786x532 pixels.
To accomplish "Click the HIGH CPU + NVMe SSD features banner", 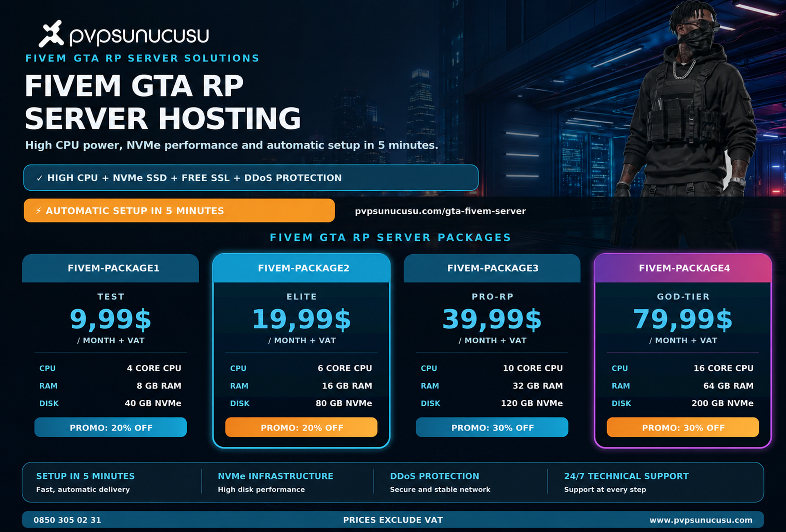I will (251, 178).
